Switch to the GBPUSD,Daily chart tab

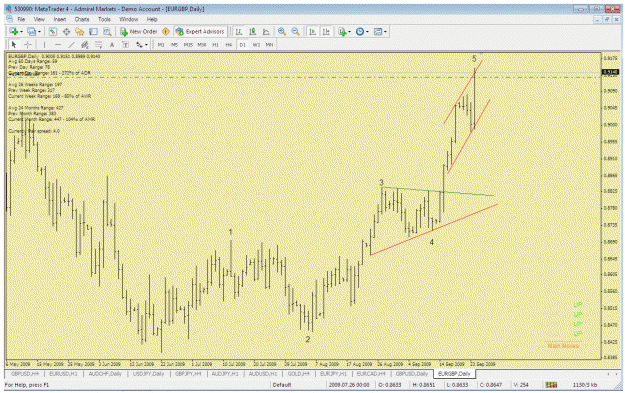point(412,374)
